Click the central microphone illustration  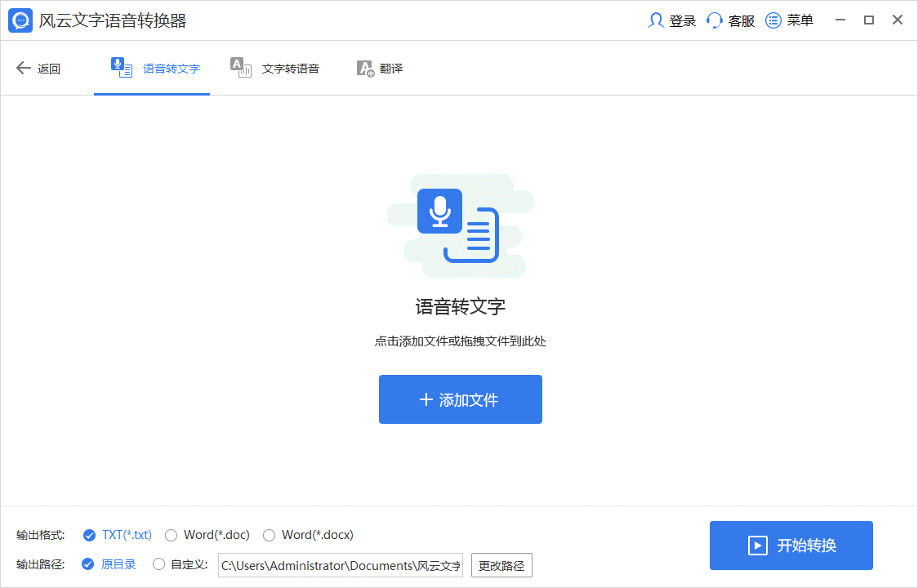(441, 211)
